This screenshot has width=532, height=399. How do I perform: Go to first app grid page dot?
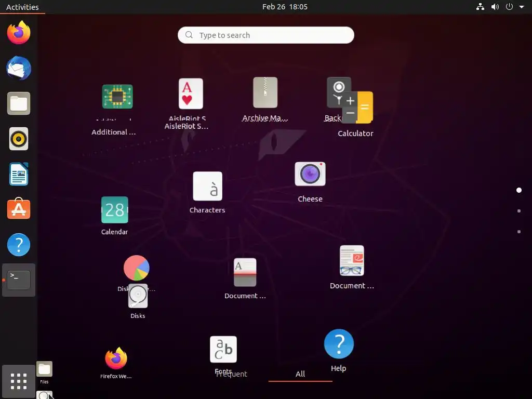click(x=519, y=190)
